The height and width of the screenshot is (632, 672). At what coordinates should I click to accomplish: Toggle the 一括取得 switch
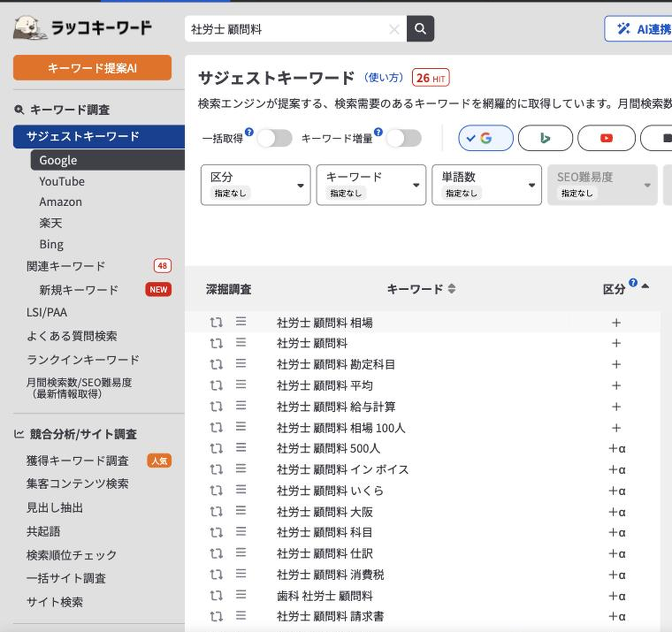[x=275, y=138]
